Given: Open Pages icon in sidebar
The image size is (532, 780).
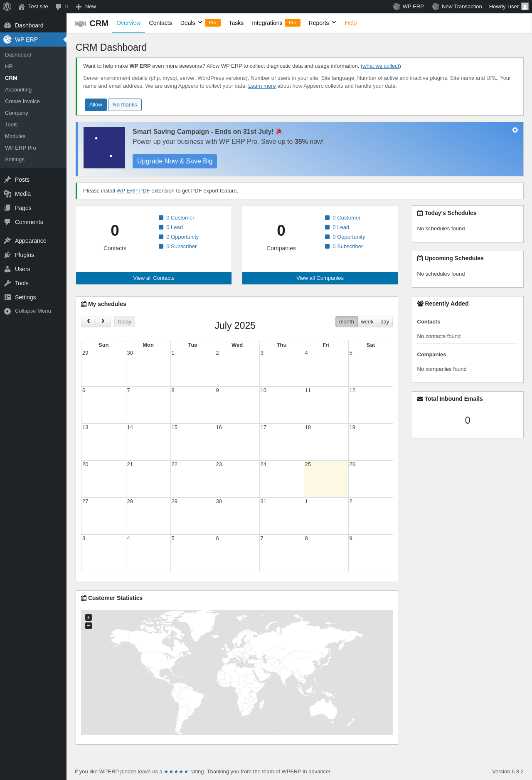Looking at the screenshot, I should click(x=7, y=208).
